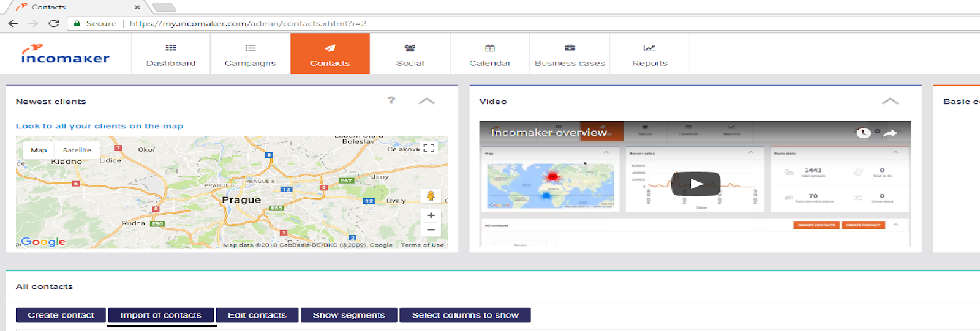980x331 pixels.
Task: Close the Contacts browser tab
Action: click(137, 7)
